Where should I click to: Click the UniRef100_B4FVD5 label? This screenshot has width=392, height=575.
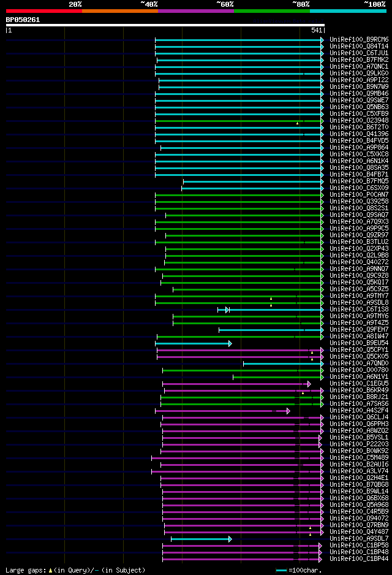(x=359, y=141)
